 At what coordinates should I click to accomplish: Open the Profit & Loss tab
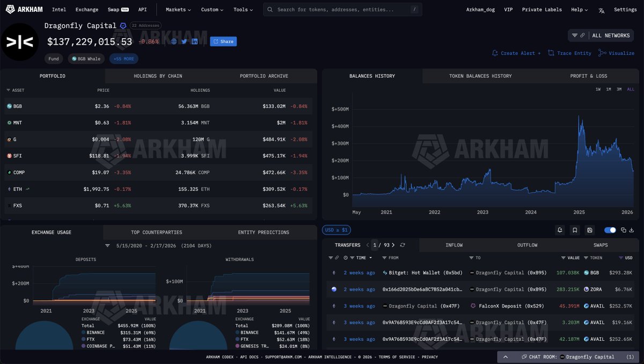tap(588, 76)
